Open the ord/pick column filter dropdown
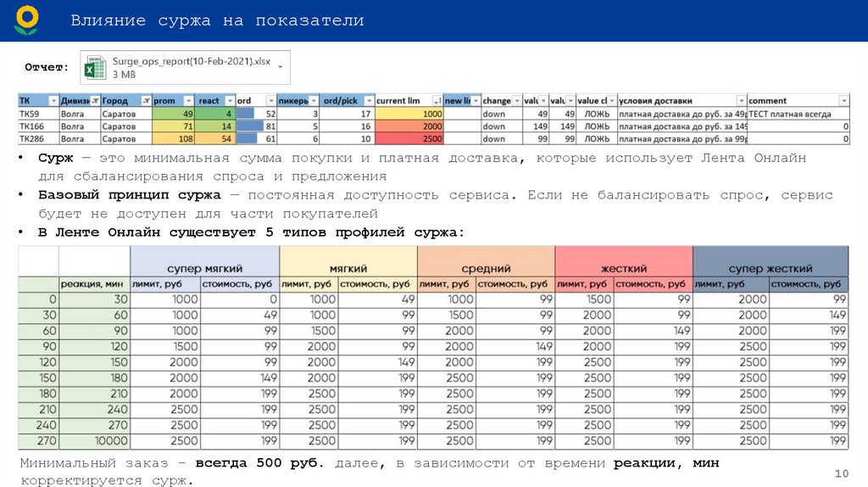The width and height of the screenshot is (868, 487). click(369, 101)
